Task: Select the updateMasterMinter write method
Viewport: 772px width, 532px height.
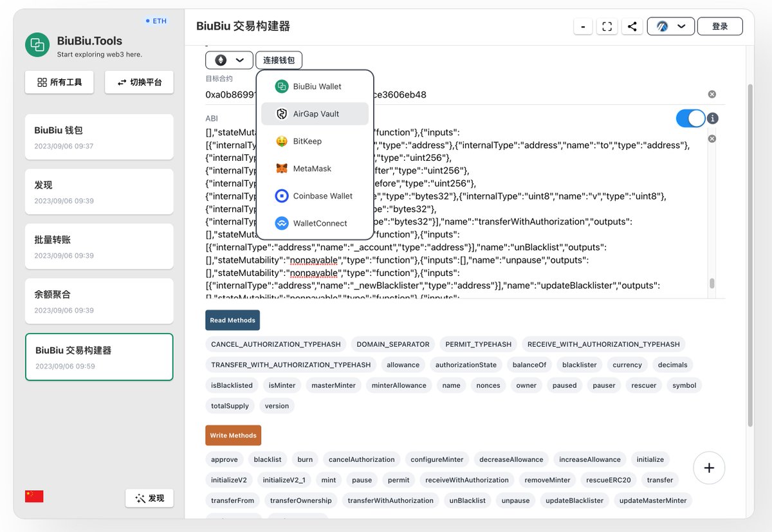Action: coord(653,500)
